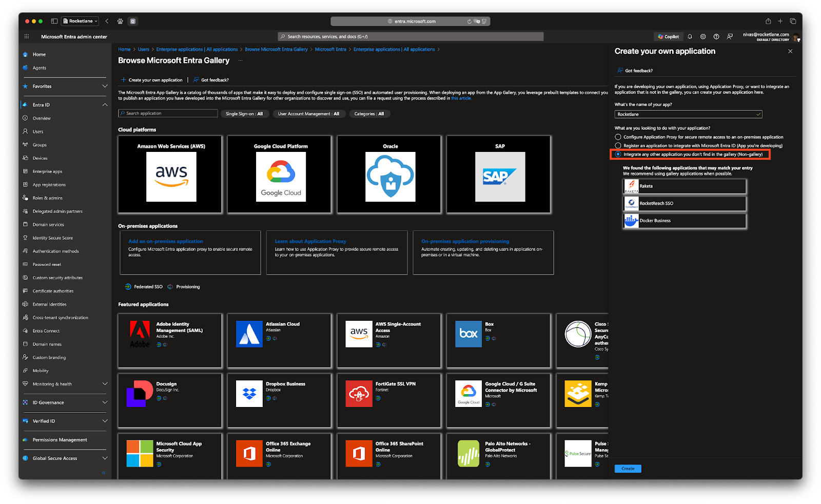Open Enterprise apps in the sidebar
Viewport: 821px width, 504px height.
click(x=47, y=171)
